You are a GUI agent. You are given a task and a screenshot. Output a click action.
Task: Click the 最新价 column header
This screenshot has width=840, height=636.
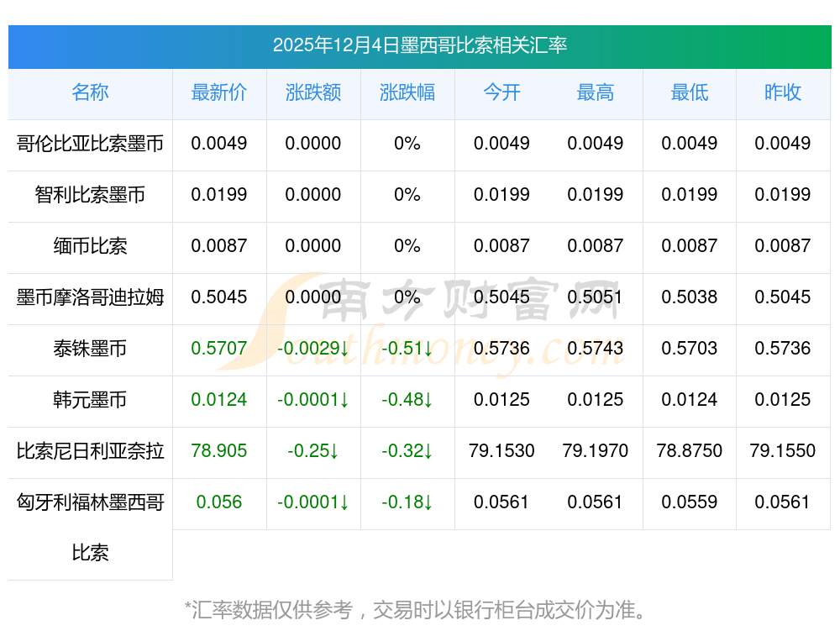click(x=219, y=93)
